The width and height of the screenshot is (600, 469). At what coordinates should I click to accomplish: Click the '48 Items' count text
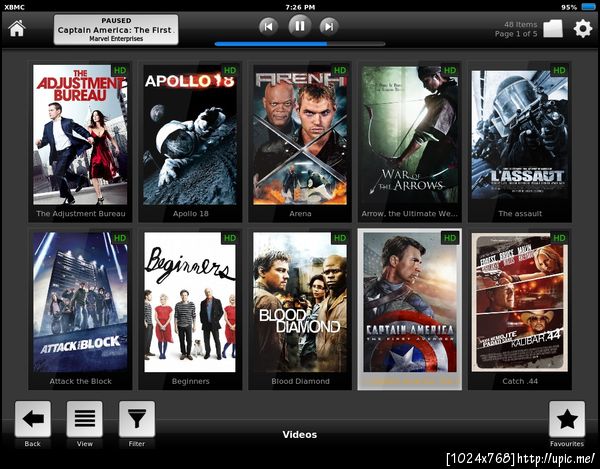pyautogui.click(x=520, y=24)
